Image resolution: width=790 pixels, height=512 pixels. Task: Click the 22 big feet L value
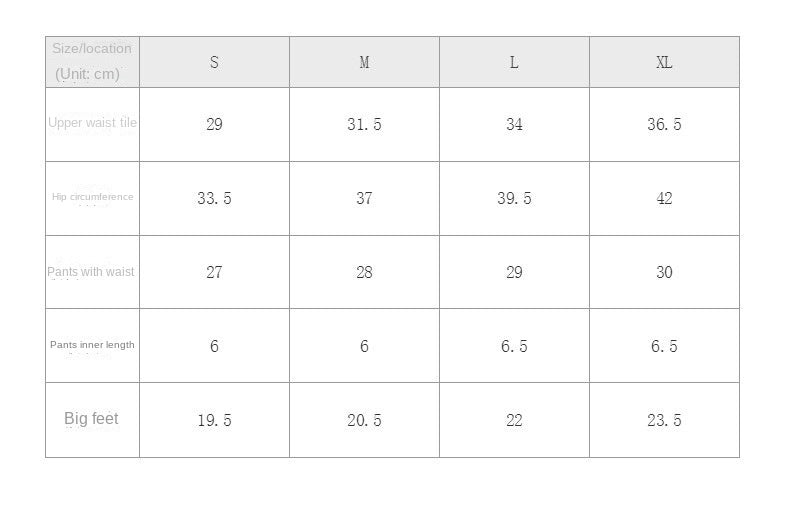(514, 421)
